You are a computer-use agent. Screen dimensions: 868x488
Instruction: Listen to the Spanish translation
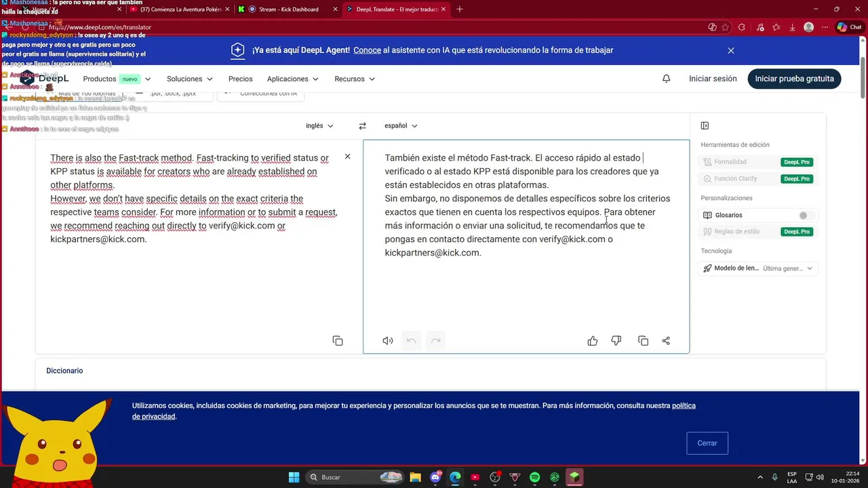(x=388, y=341)
